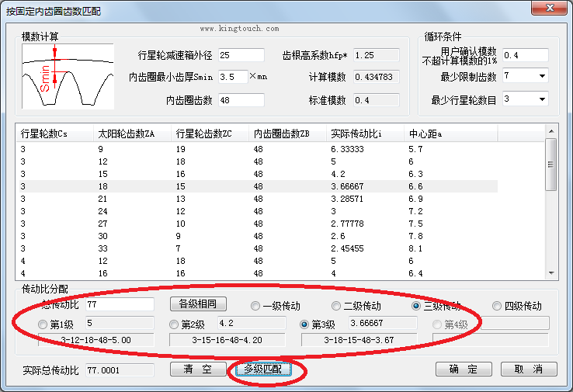Select the row with center distance 7.2

pos(259,211)
